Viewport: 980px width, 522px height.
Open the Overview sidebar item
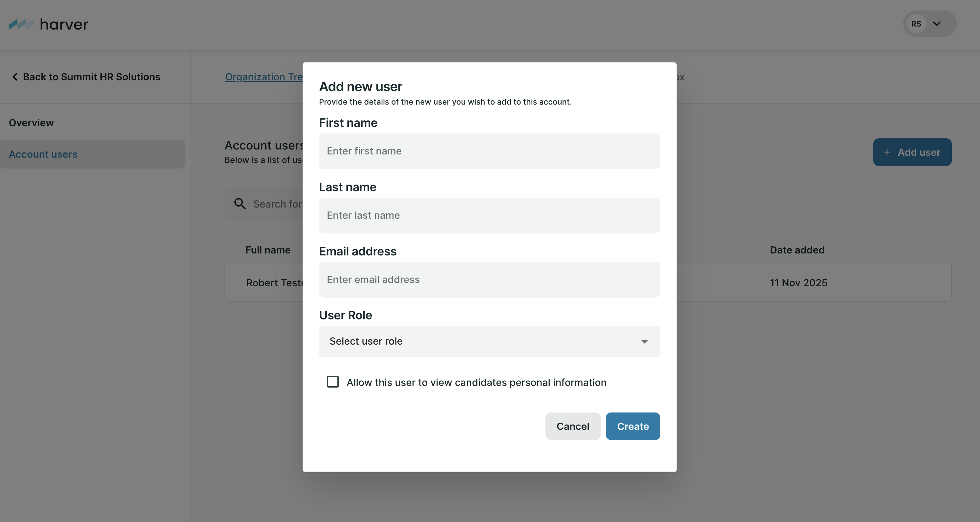31,123
